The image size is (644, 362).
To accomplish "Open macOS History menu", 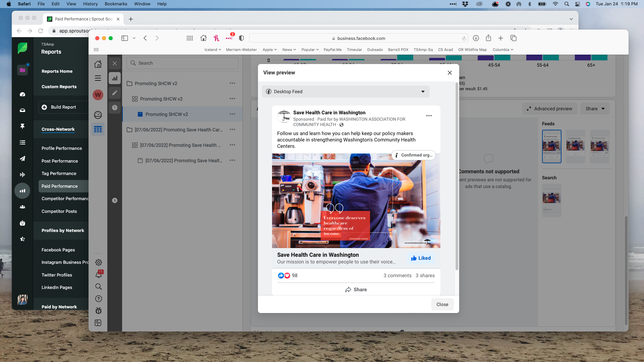I will coord(90,4).
